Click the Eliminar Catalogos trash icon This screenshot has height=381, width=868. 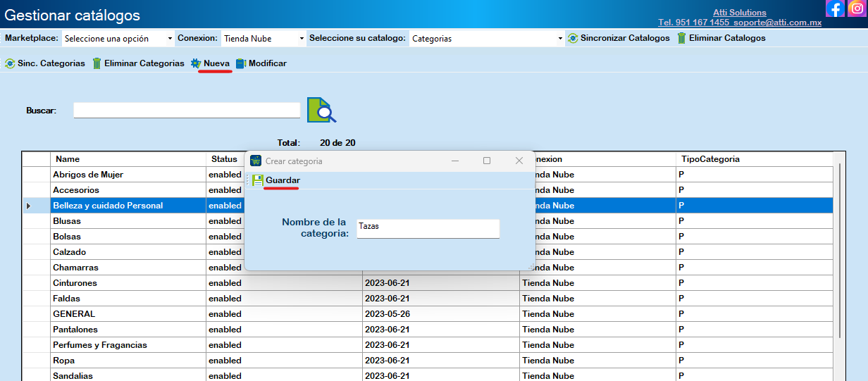click(x=681, y=38)
